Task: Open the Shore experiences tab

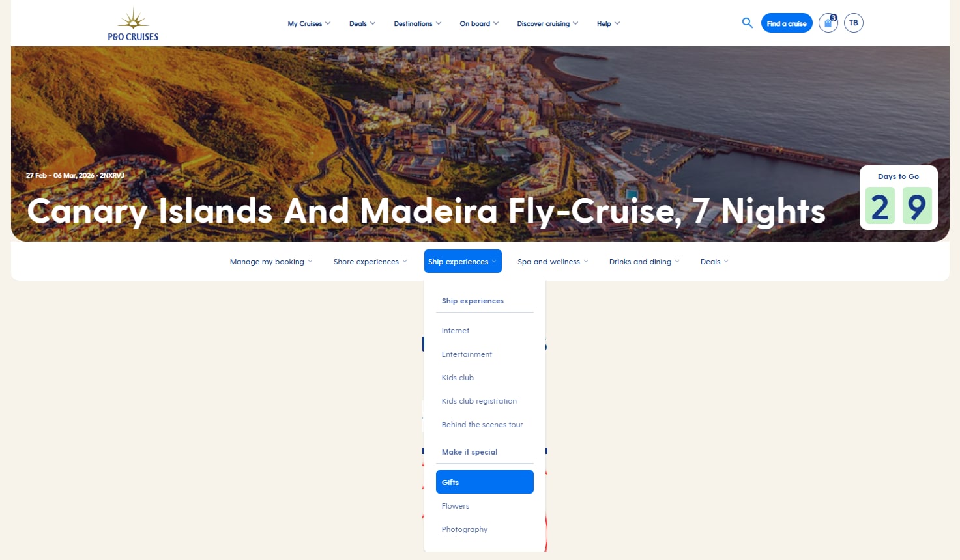Action: (370, 262)
